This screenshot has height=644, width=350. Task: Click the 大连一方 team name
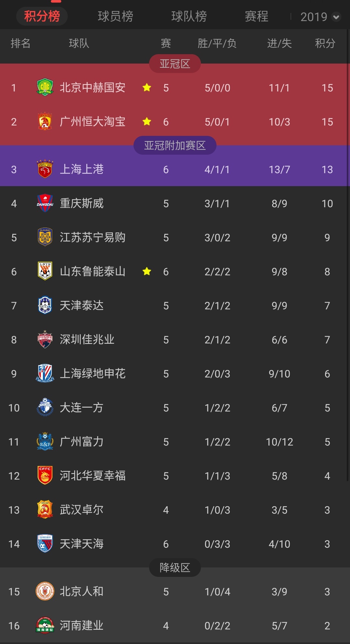click(81, 408)
